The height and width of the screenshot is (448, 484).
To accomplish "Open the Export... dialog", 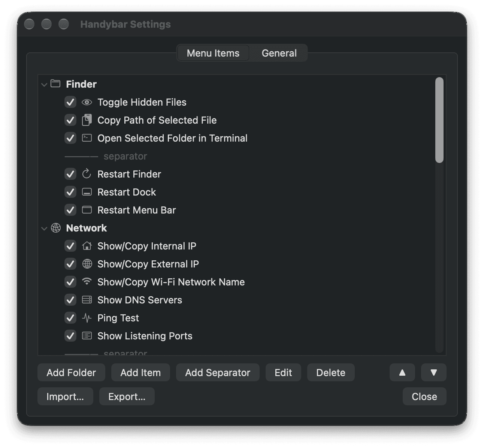I will (x=127, y=396).
